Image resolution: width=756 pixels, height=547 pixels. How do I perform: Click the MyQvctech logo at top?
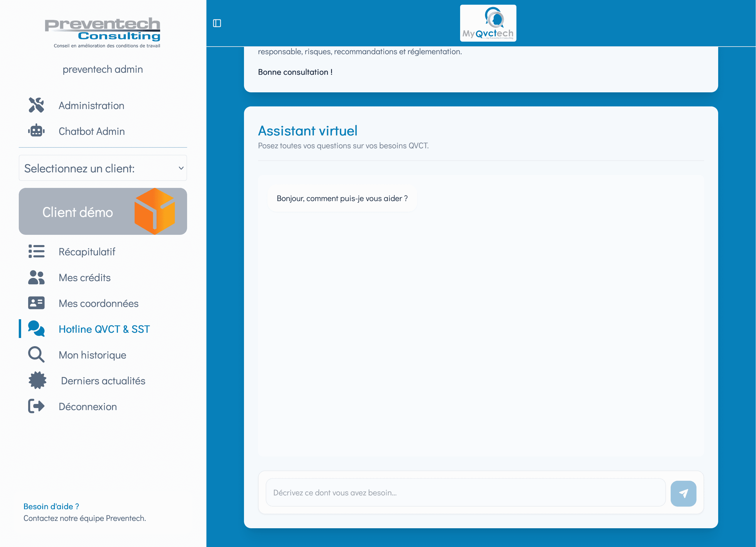tap(488, 23)
